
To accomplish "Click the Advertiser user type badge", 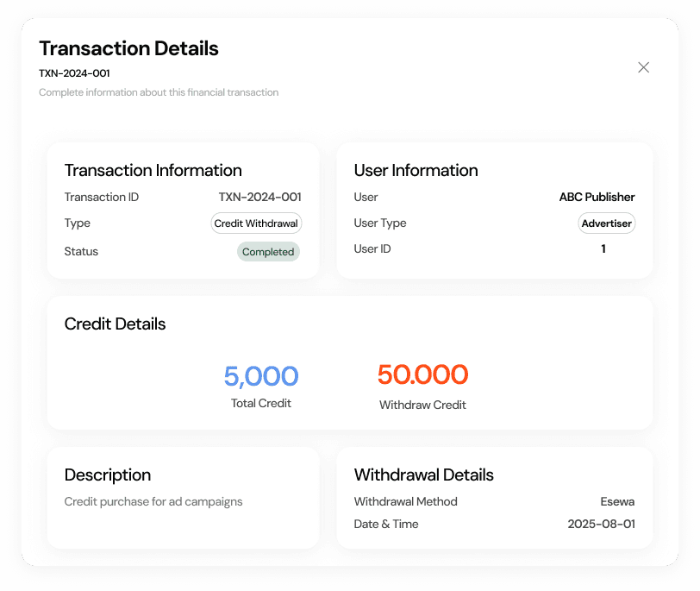I will (x=606, y=223).
